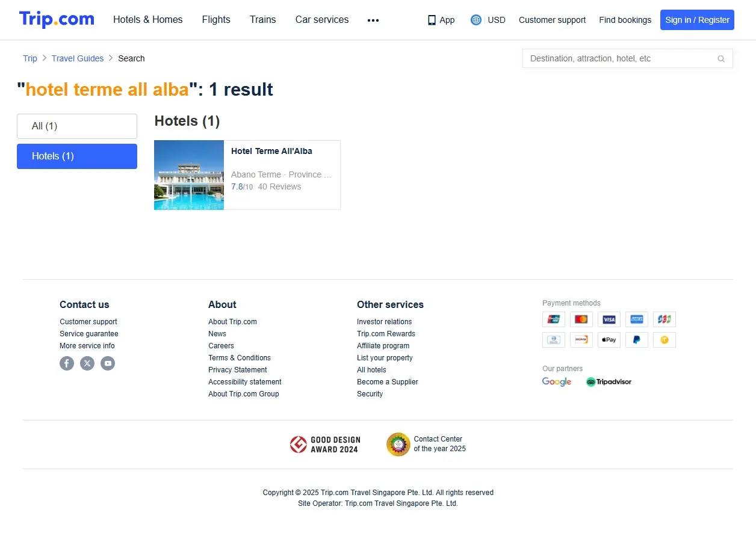Open All hotels footer link
Screen dimensions: 756x554
point(371,370)
